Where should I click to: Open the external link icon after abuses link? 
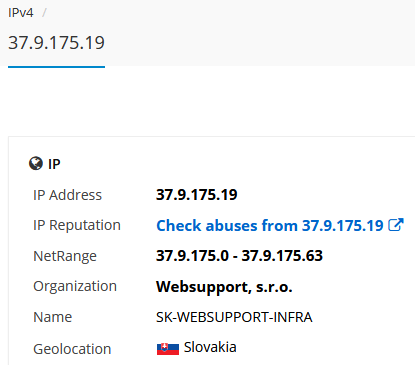point(396,225)
